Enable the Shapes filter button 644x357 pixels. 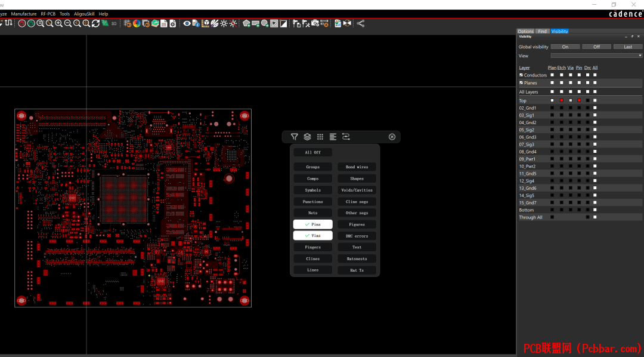[x=357, y=178]
